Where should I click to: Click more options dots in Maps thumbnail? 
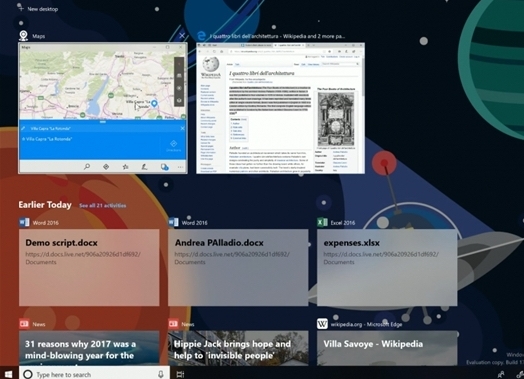pos(180,167)
